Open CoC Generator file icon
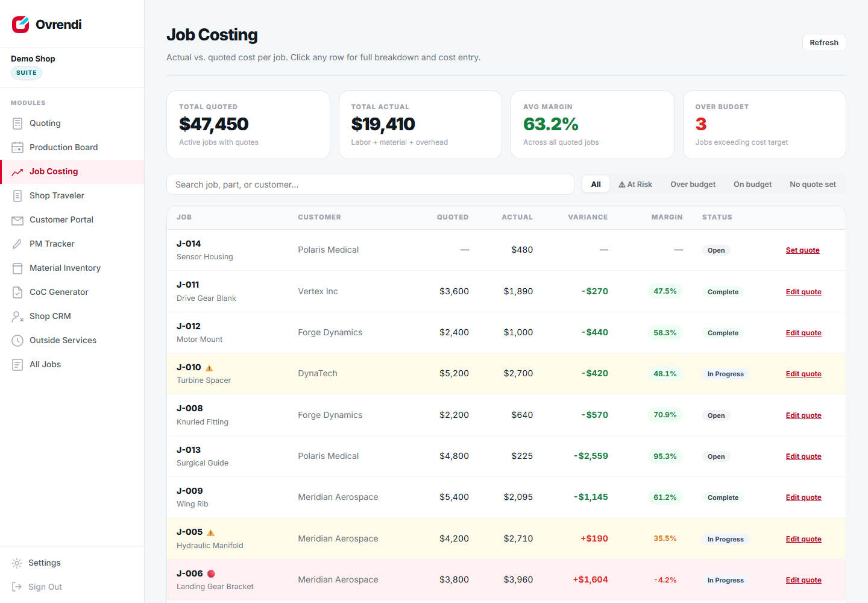The height and width of the screenshot is (603, 868). pyautogui.click(x=17, y=292)
